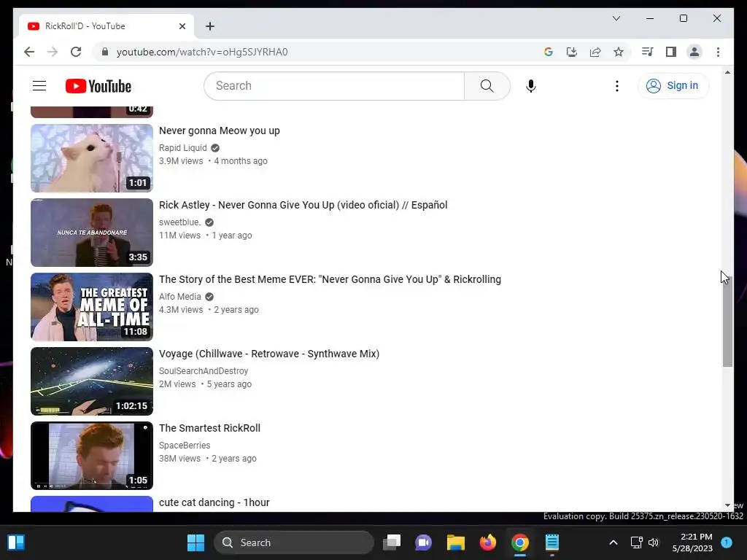Open The Smartest RickRoll thumbnail
The image size is (747, 560).
[x=92, y=455]
